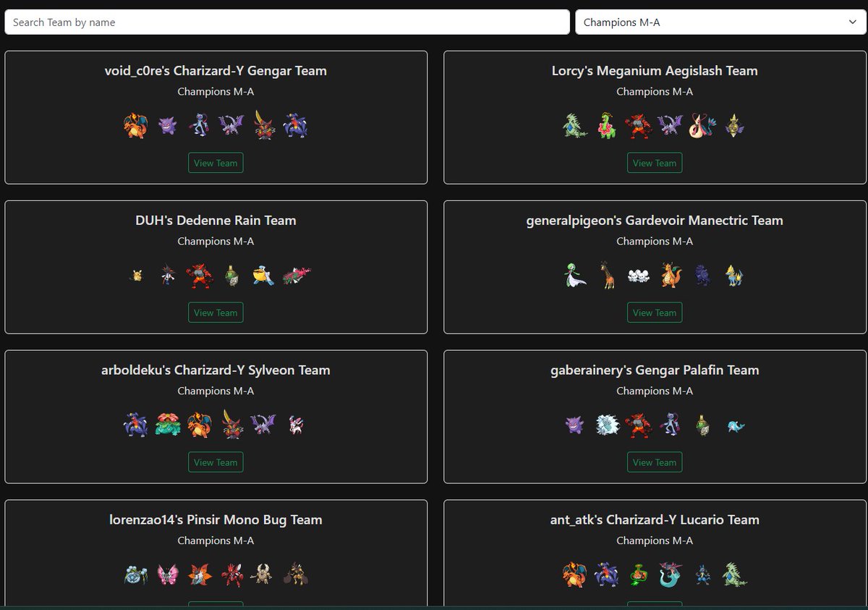View Lorcy's Meganium Aegislash Team
The width and height of the screenshot is (868, 610).
click(655, 163)
